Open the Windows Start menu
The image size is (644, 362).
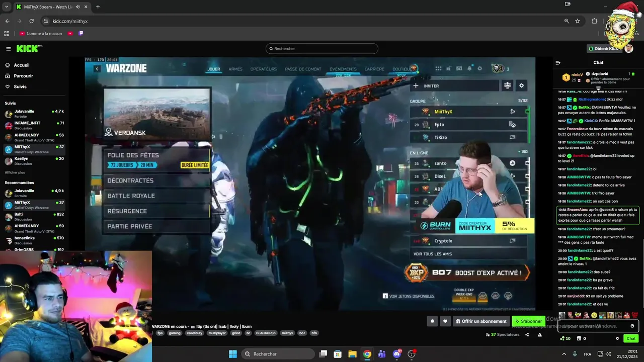233,354
